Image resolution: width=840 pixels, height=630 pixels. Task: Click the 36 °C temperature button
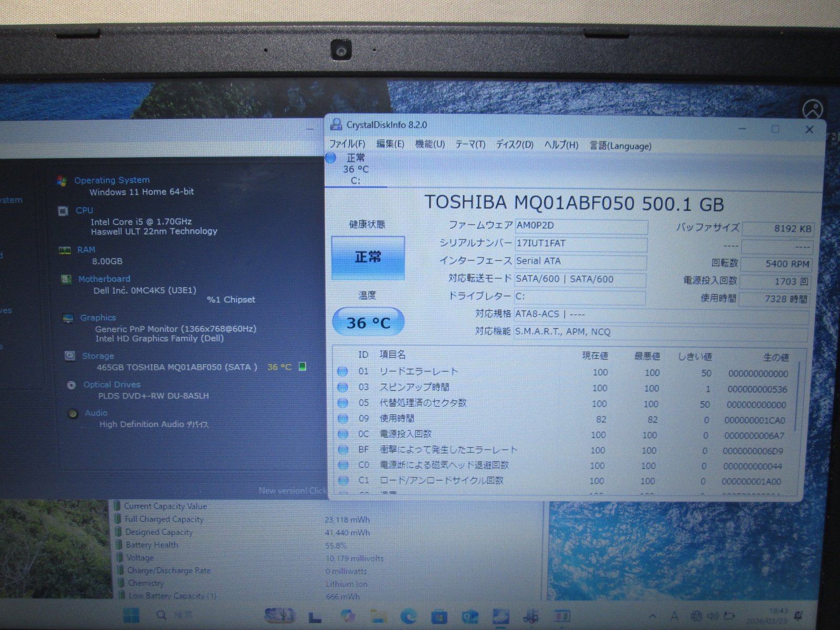click(368, 322)
